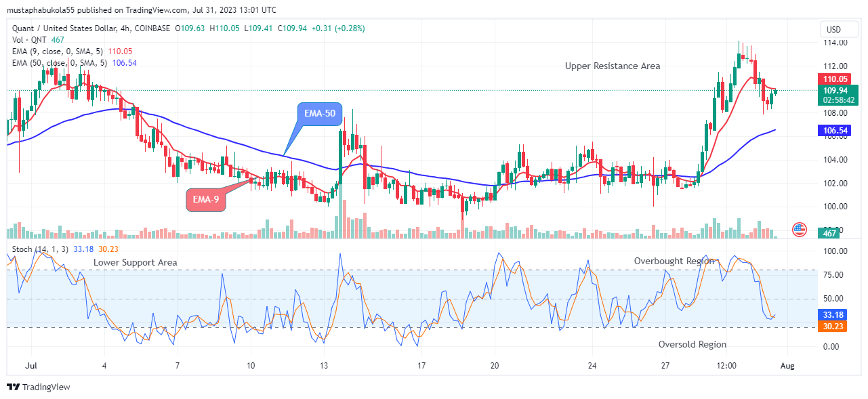Click the 114.00 price axis label
This screenshot has height=399, width=868.
835,43
